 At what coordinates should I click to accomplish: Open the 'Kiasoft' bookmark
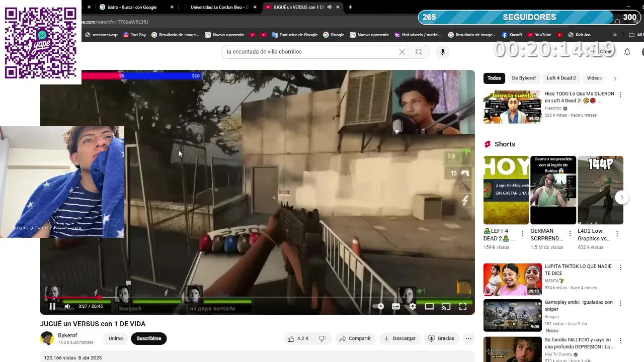512,35
